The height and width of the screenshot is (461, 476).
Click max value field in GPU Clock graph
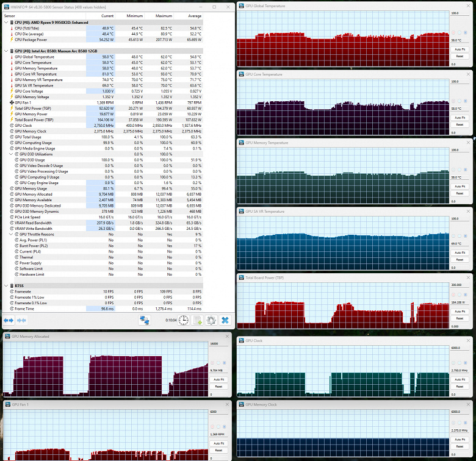(459, 348)
